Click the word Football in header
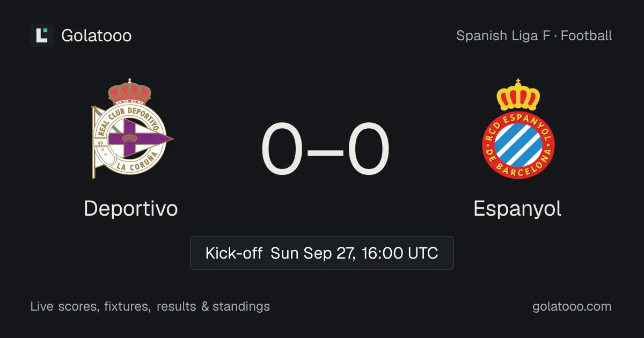Screen dimensions: 644x338 point(587,36)
